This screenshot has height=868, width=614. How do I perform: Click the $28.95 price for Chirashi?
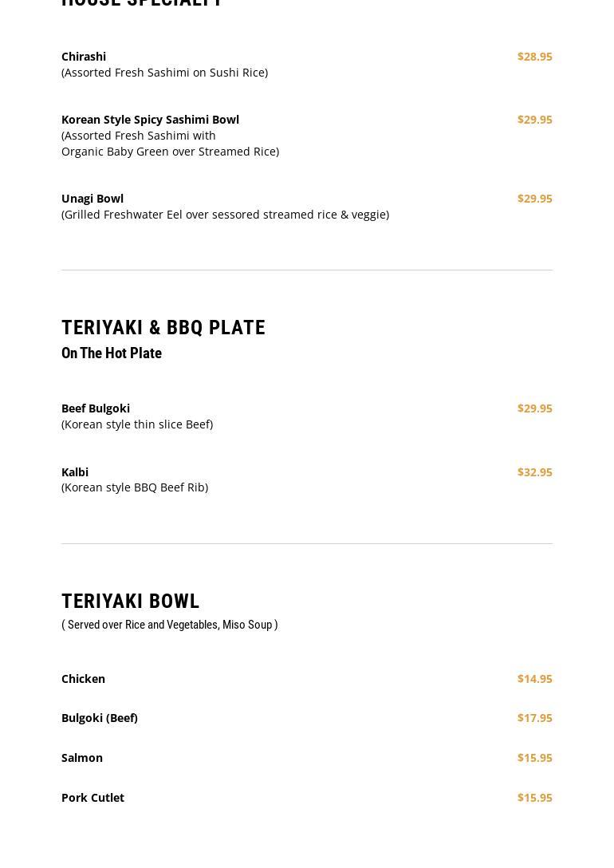pos(534,57)
